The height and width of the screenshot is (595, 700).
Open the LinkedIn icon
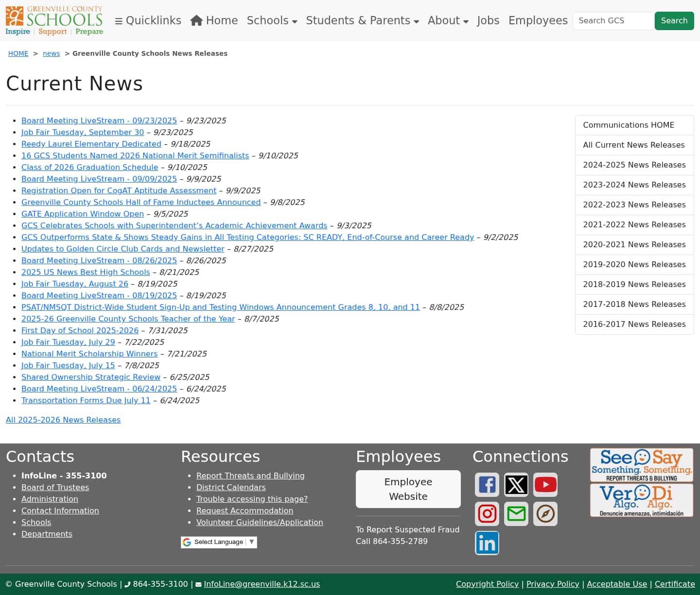pyautogui.click(x=487, y=543)
